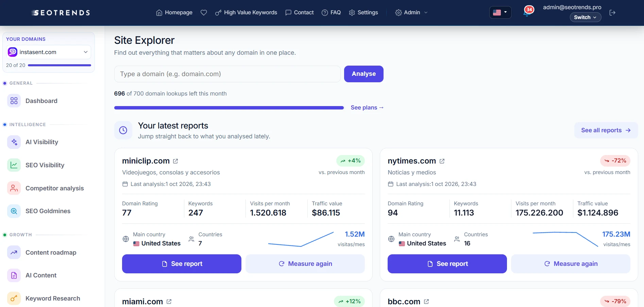Open nytimes.com external link icon

pos(442,161)
